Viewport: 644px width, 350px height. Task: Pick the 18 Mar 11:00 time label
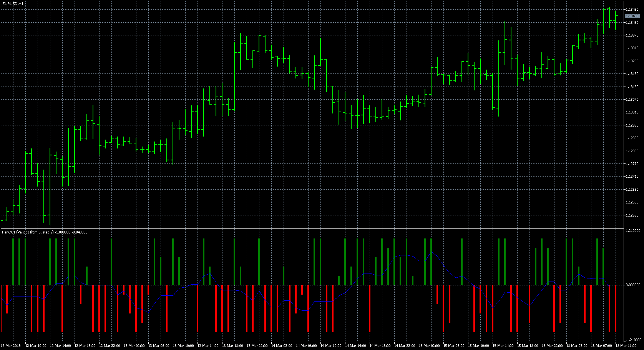pos(626,346)
